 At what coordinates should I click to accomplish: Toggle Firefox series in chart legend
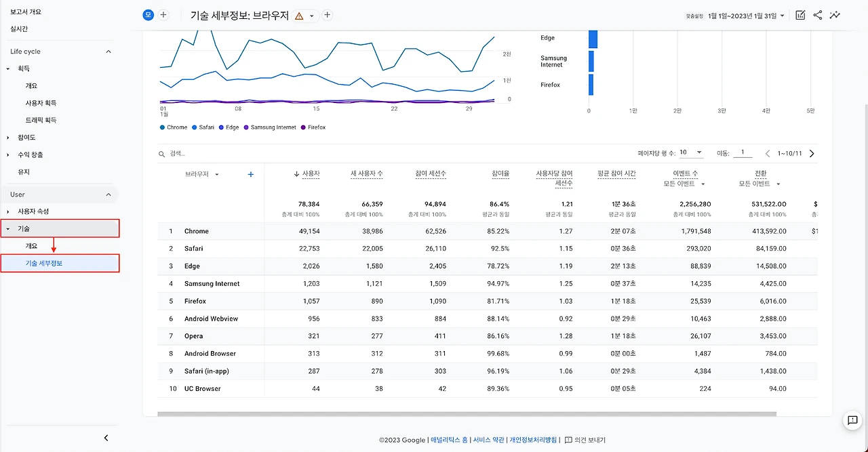coord(313,127)
